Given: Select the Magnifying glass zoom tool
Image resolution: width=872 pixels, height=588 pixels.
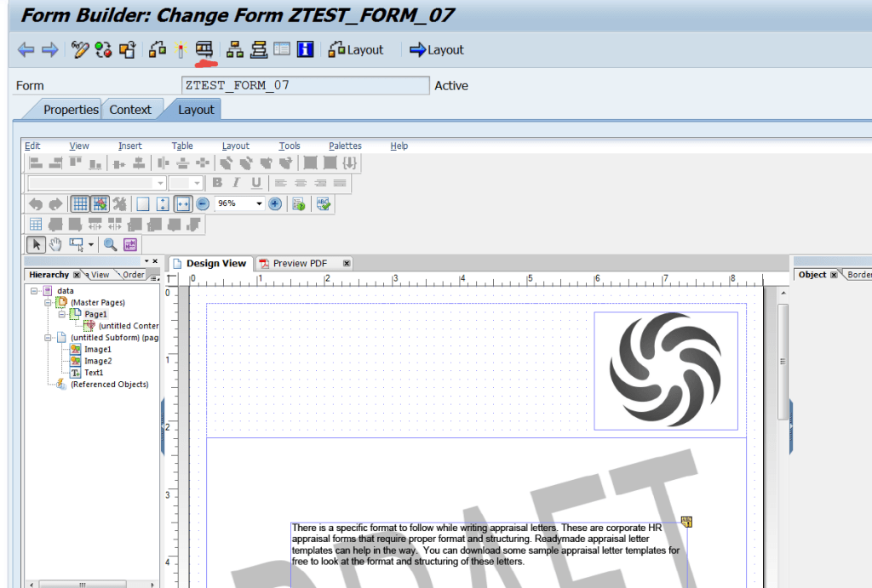Looking at the screenshot, I should 109,244.
